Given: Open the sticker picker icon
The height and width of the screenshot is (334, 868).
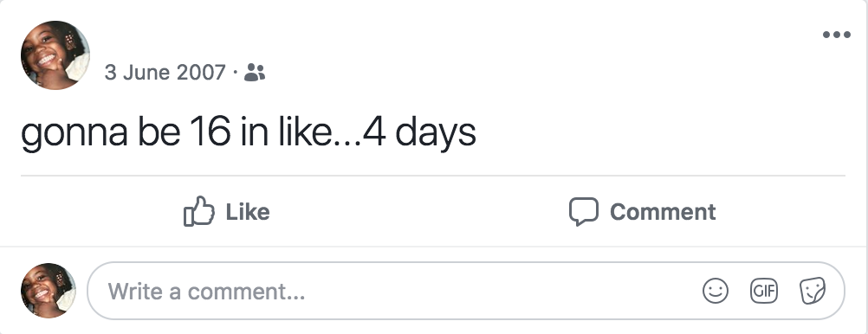Looking at the screenshot, I should 813,291.
